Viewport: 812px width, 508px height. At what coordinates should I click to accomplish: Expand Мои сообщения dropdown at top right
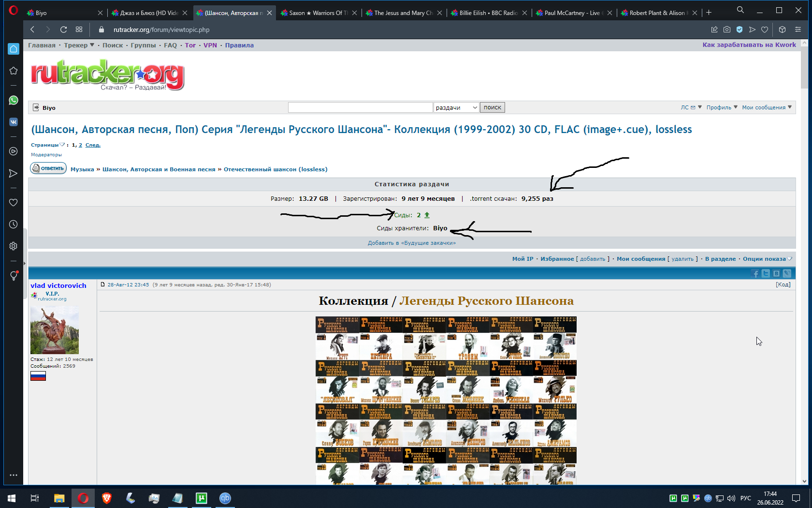[767, 107]
